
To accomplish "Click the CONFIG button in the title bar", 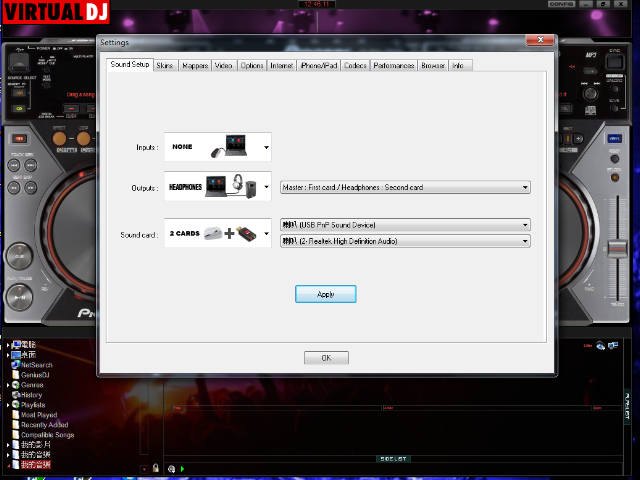I will pos(561,4).
